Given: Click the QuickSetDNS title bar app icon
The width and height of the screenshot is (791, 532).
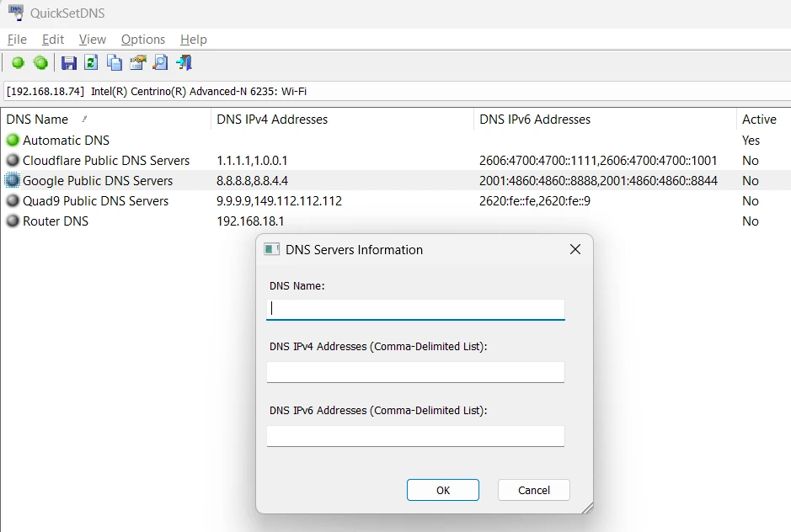Looking at the screenshot, I should tap(16, 13).
